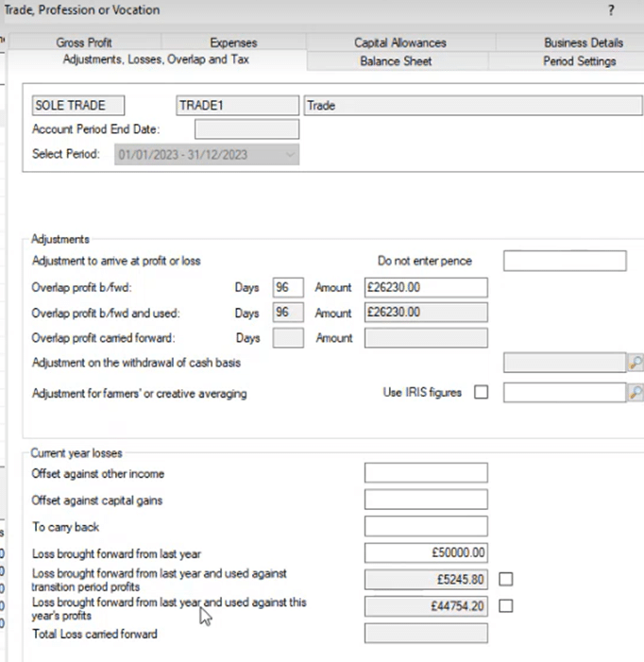Open lookup for withdrawal of cash basis adjustment
The width and height of the screenshot is (644, 662).
tap(636, 363)
